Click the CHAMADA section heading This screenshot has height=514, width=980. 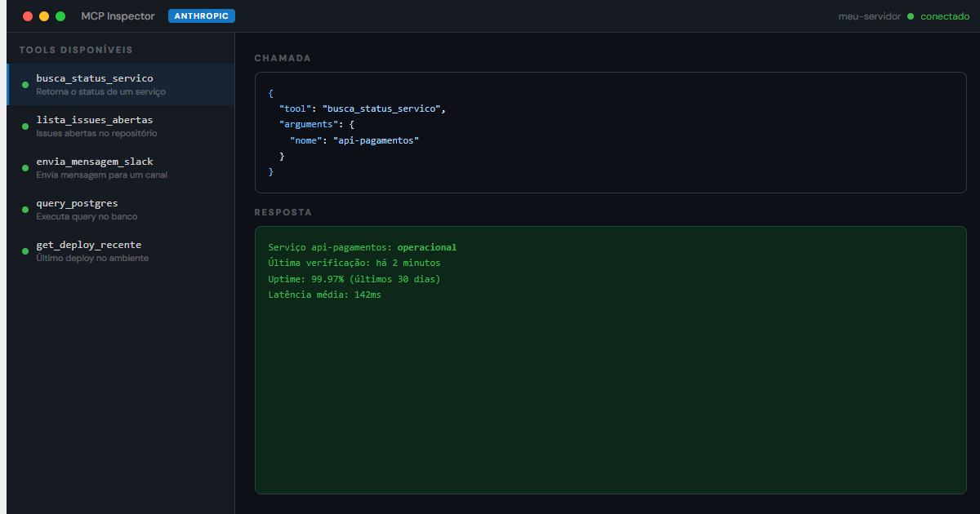[283, 59]
